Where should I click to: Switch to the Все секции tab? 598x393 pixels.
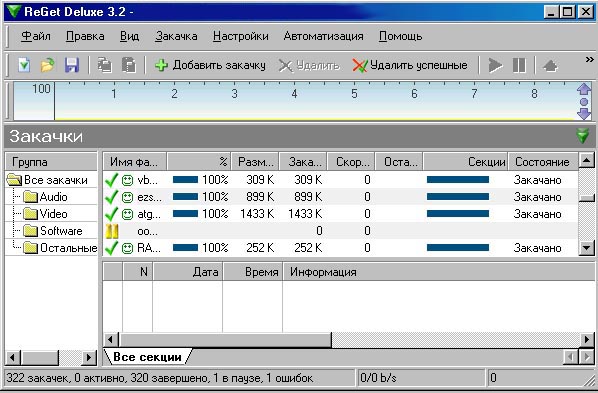click(147, 357)
